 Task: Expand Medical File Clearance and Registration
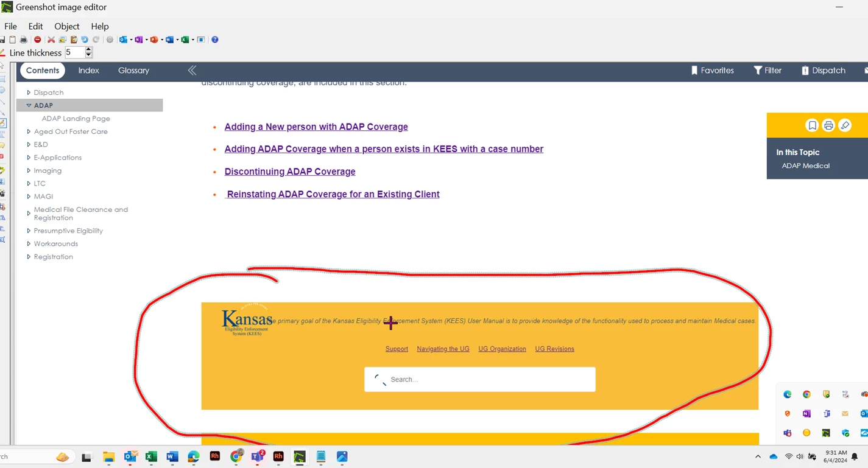(x=29, y=214)
